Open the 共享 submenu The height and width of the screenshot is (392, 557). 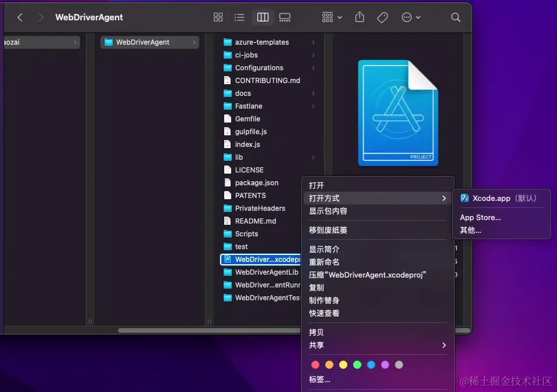(x=378, y=345)
